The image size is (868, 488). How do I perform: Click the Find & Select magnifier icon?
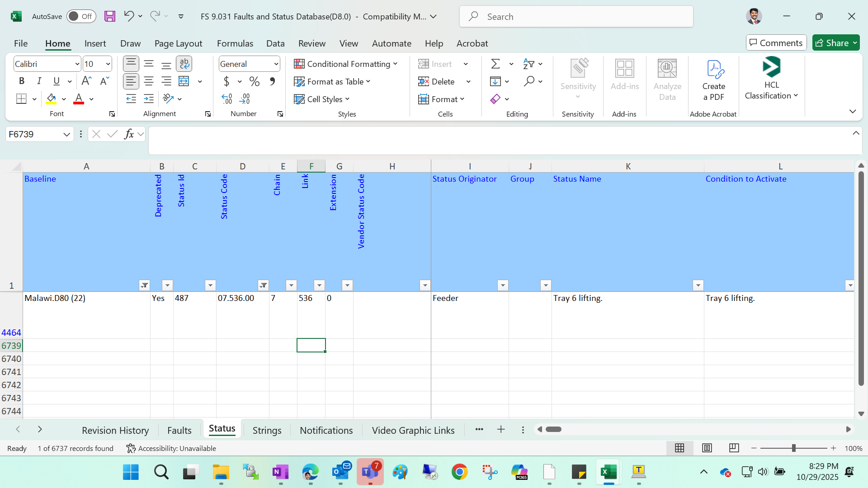(x=529, y=81)
